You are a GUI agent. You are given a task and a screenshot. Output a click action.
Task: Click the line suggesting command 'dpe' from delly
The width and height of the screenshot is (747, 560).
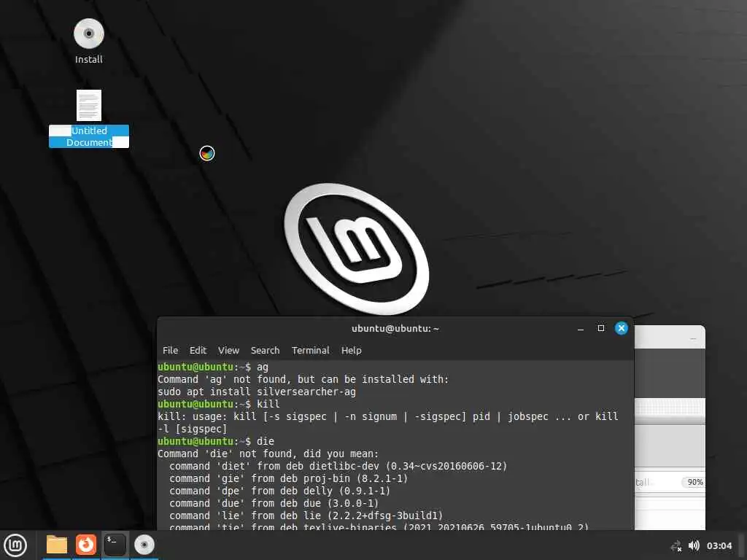click(x=279, y=491)
